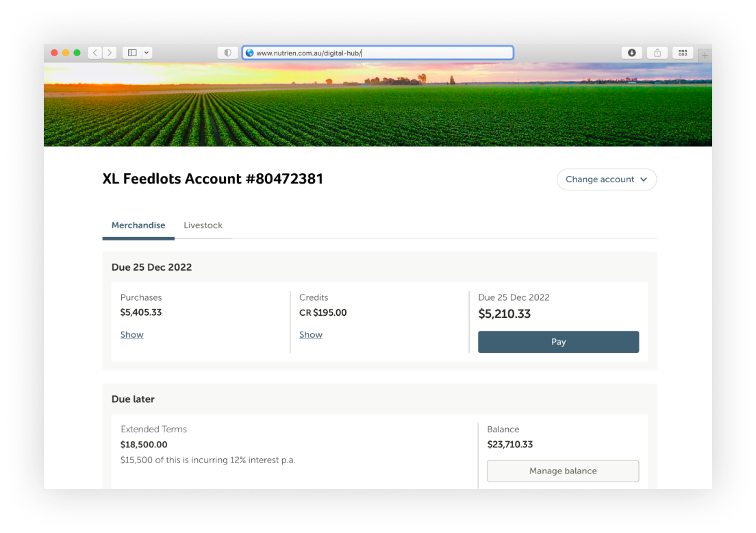
Task: Show the Credits details link
Action: point(311,335)
